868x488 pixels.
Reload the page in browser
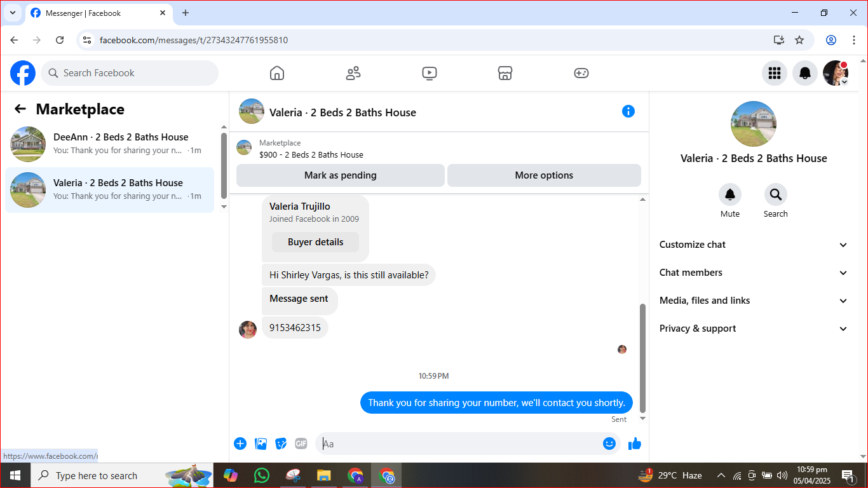pyautogui.click(x=60, y=40)
